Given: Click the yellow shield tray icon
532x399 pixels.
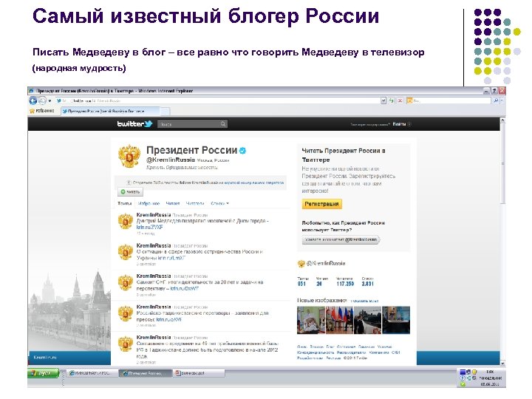Looking at the screenshot, I should (x=474, y=372).
